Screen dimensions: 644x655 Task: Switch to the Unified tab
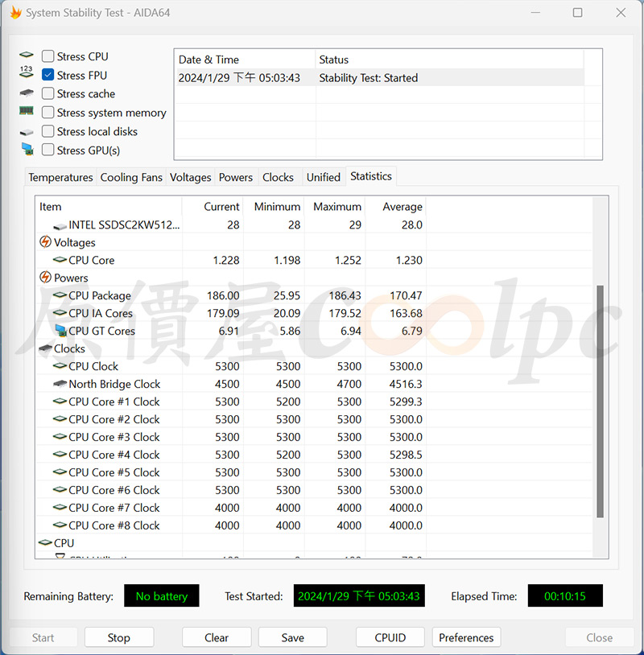(323, 177)
